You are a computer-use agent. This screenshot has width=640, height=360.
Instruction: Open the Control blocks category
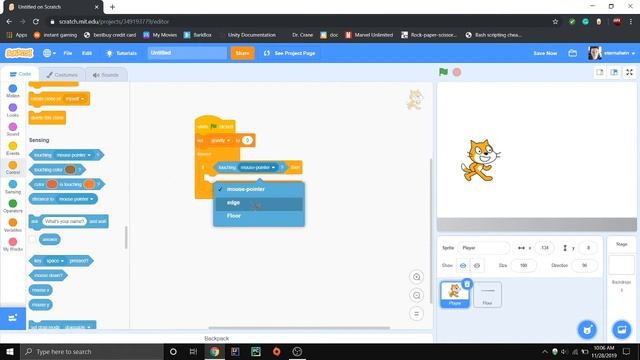tap(13, 167)
